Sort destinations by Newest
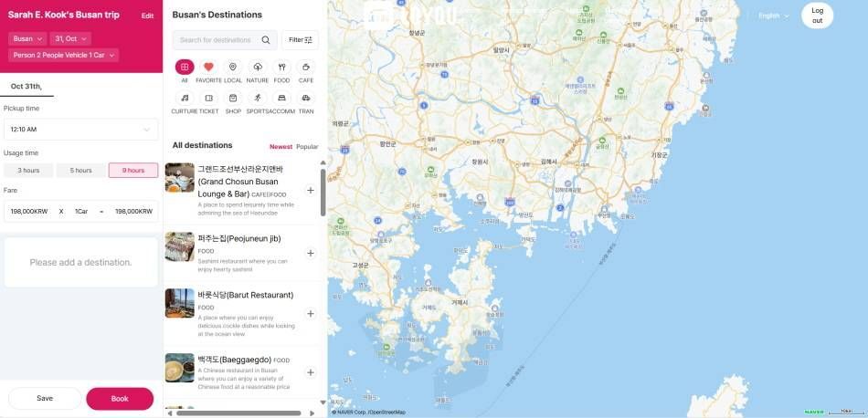Screen dimensions: 868x418 [x=281, y=147]
